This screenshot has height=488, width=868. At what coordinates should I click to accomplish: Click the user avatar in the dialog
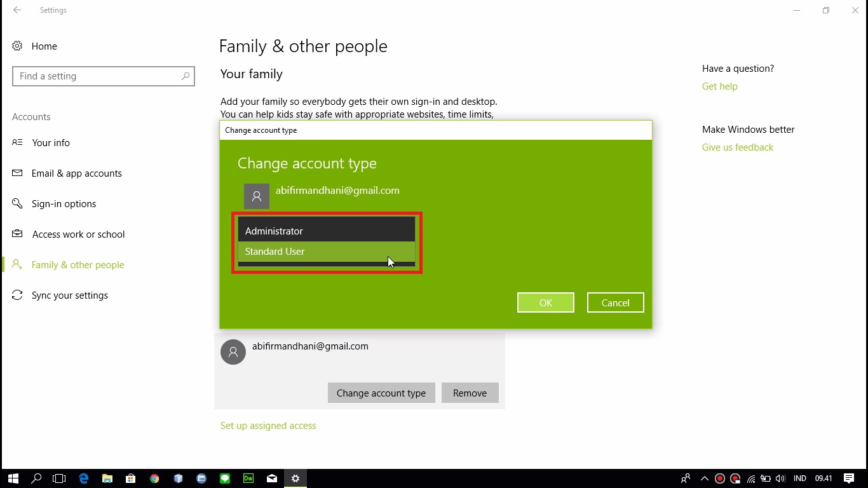[x=257, y=196]
